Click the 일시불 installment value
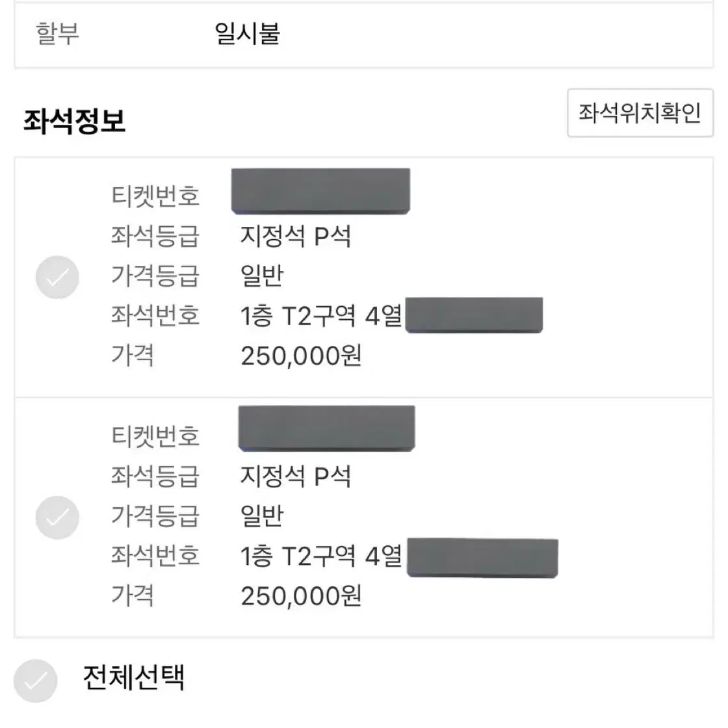The image size is (728, 728). click(x=247, y=33)
